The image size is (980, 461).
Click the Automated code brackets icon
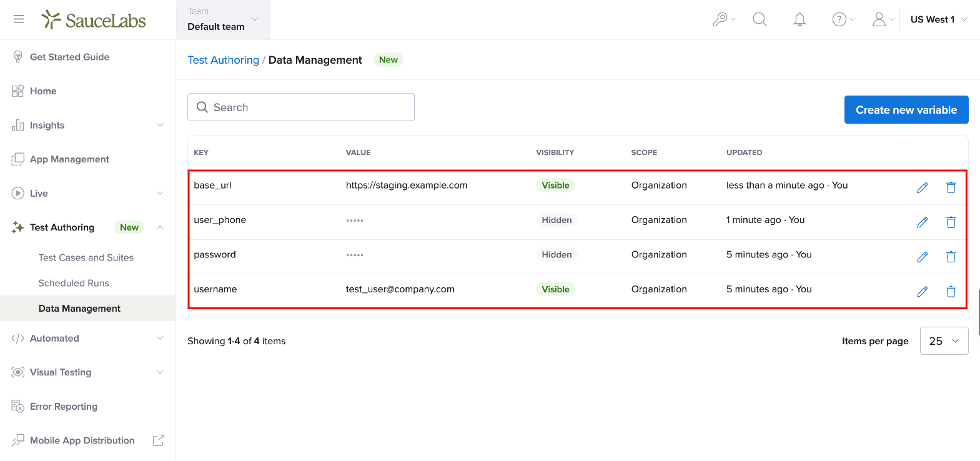click(x=17, y=338)
